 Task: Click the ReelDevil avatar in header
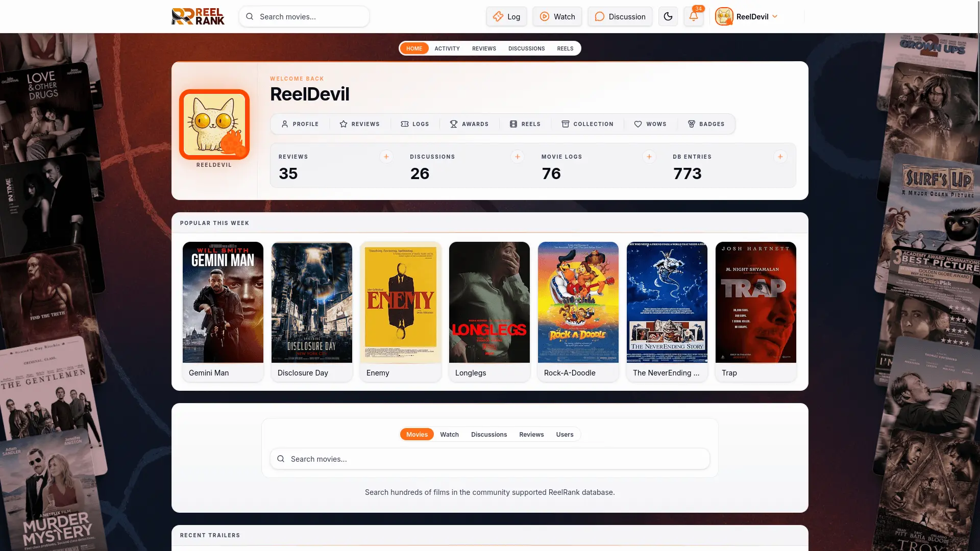724,16
